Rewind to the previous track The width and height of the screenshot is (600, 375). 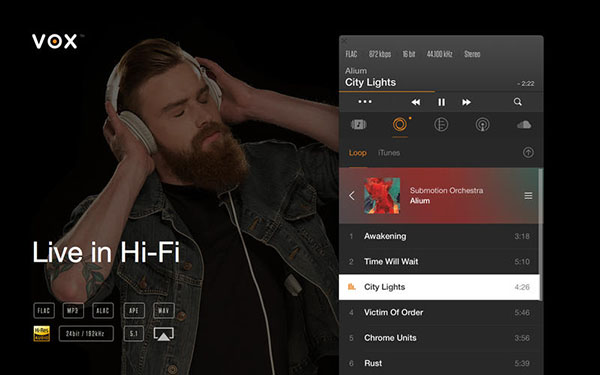coord(416,102)
